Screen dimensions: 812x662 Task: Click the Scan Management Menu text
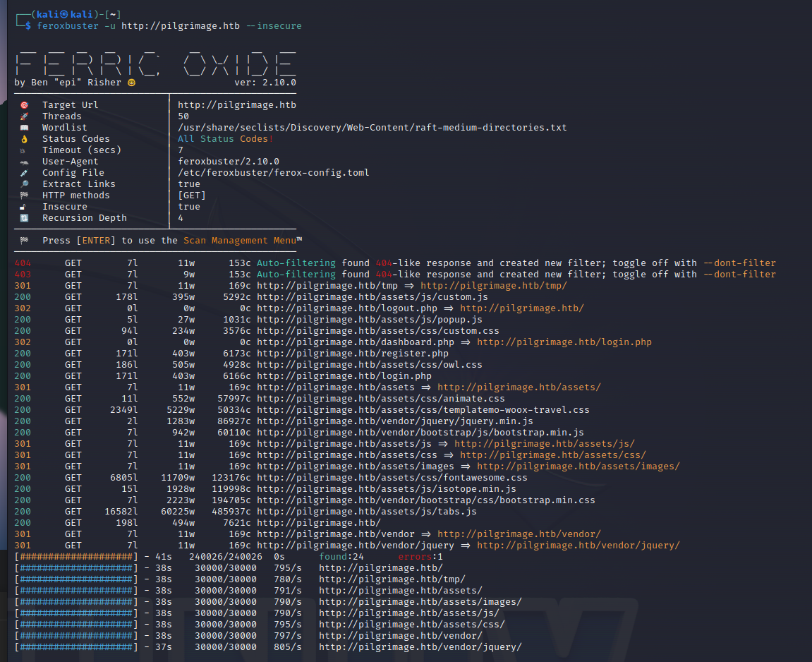[240, 241]
